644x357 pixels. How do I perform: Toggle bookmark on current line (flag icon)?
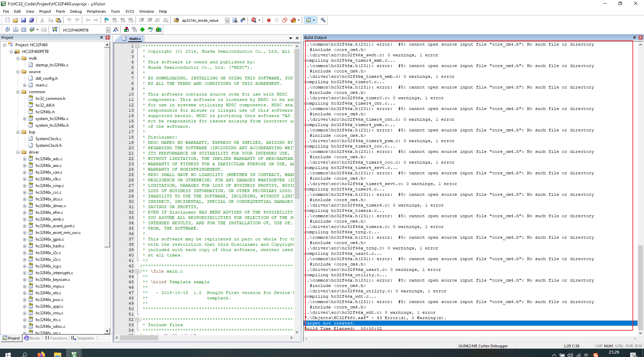click(x=106, y=20)
